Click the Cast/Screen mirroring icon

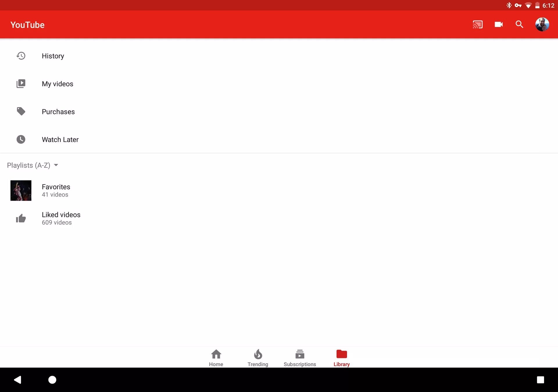click(478, 24)
